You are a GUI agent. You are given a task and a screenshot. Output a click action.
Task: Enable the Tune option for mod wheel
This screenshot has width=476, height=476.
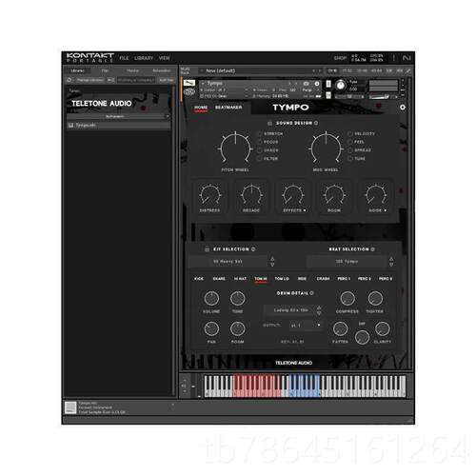[350, 158]
